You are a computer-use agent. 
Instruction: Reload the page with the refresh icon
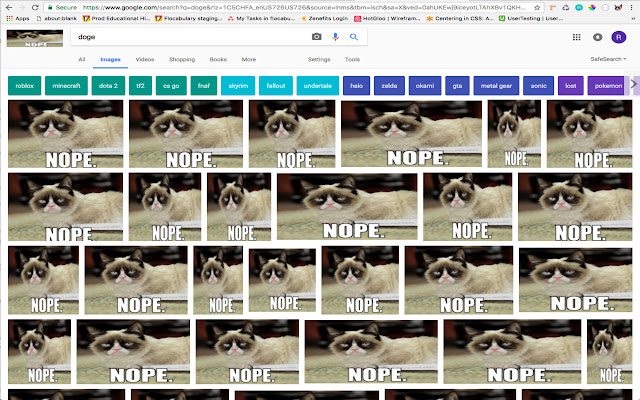(x=35, y=7)
